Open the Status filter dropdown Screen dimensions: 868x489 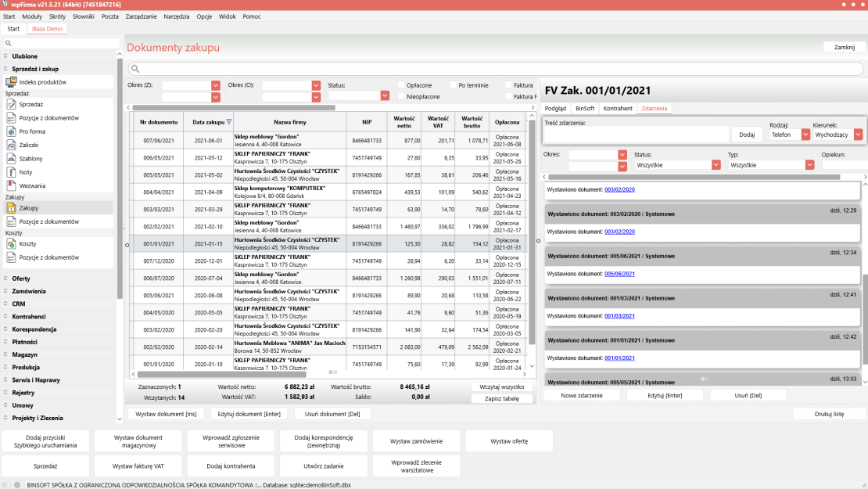(x=385, y=95)
